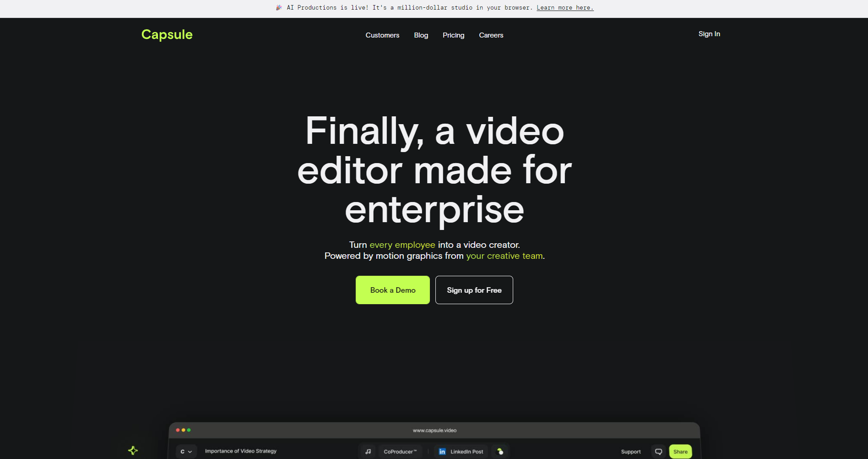Click the Capsule logo

point(167,35)
